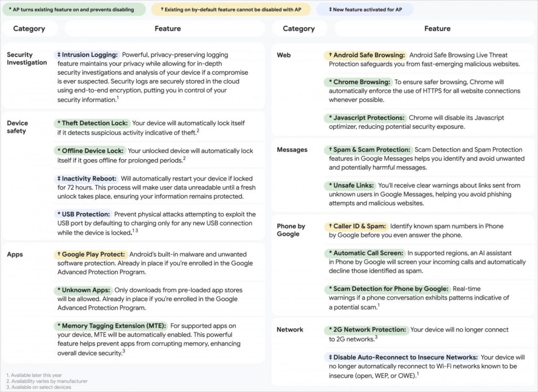Select the Offline Device Lock highlighted badge
The width and height of the screenshot is (538, 392).
pyautogui.click(x=92, y=151)
